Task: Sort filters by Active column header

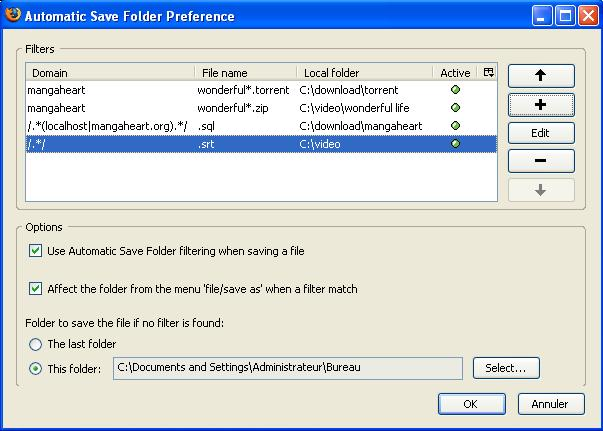Action: tap(455, 73)
